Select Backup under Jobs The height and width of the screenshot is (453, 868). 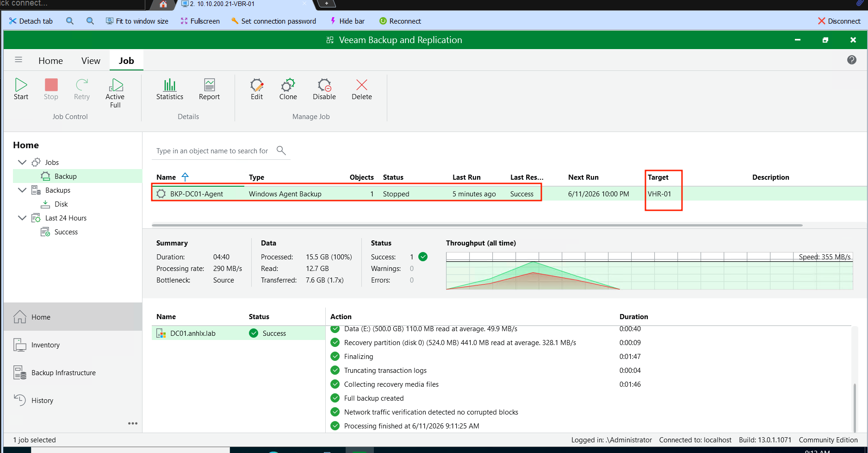[x=77, y=176]
